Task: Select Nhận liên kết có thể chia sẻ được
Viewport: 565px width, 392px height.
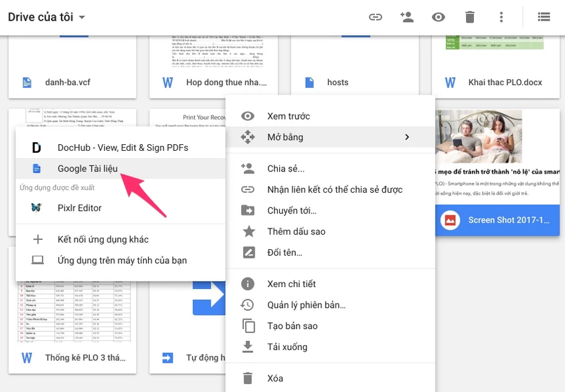Action: pyautogui.click(x=330, y=189)
